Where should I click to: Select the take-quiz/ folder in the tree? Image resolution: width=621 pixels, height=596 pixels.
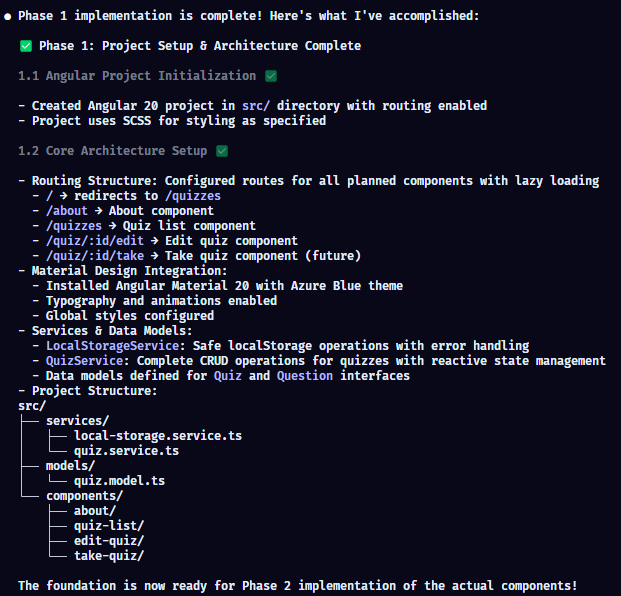[x=109, y=556]
